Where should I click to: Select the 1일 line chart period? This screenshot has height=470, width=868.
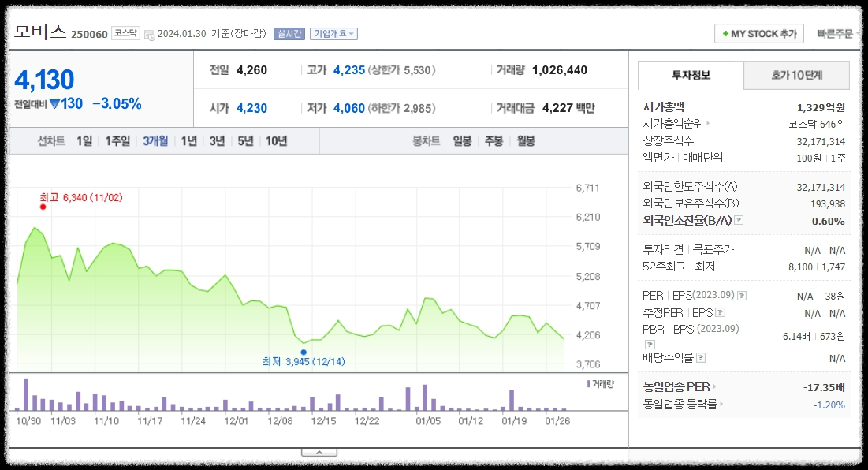coord(84,141)
